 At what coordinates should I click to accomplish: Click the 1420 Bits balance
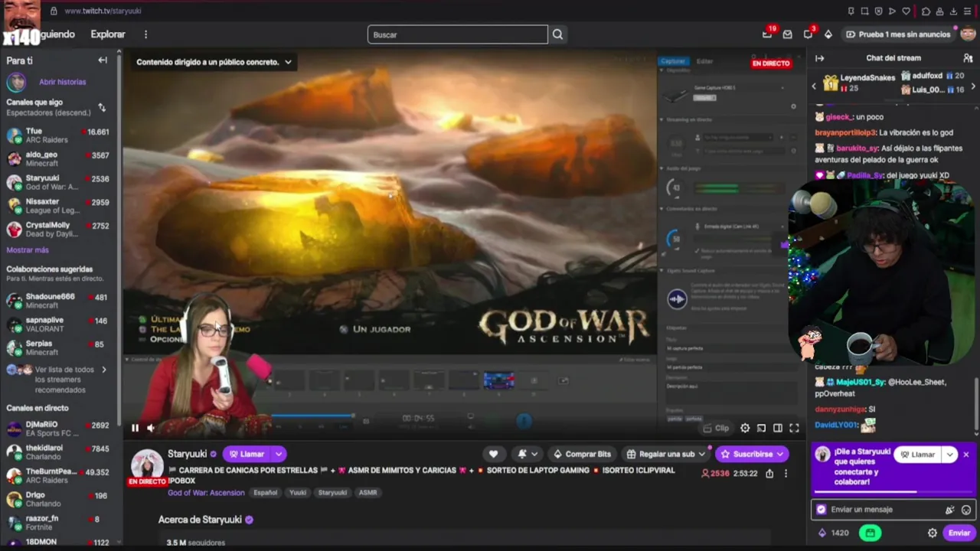point(833,533)
